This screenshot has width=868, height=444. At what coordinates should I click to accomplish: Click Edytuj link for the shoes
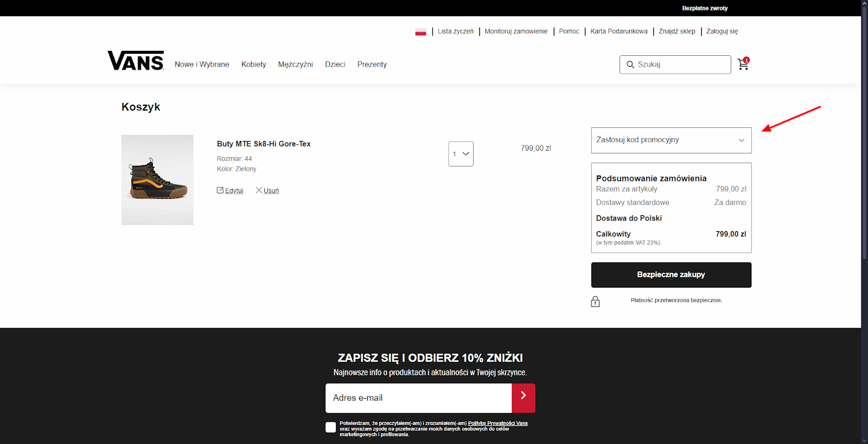pyautogui.click(x=234, y=191)
